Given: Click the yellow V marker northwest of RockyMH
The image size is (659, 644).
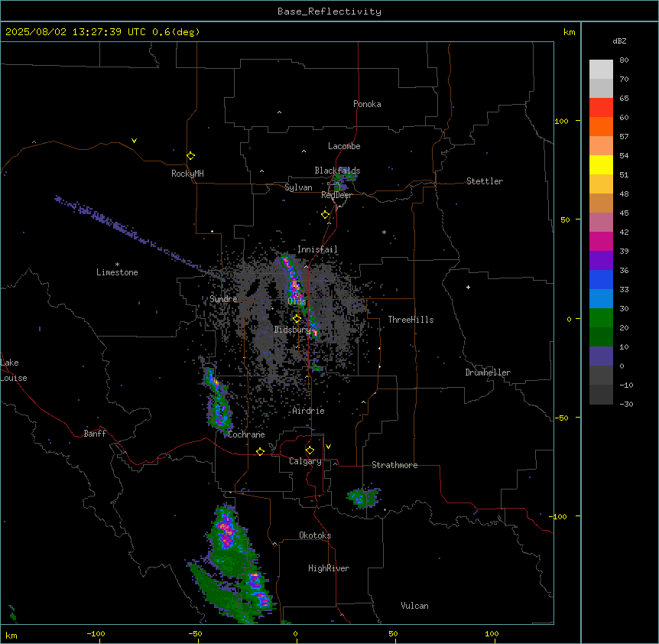Looking at the screenshot, I should (x=134, y=141).
